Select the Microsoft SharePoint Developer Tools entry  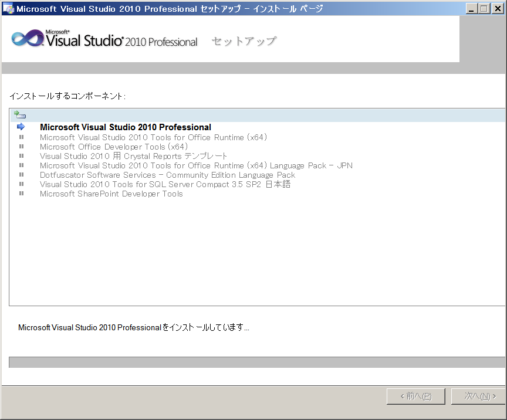click(111, 194)
